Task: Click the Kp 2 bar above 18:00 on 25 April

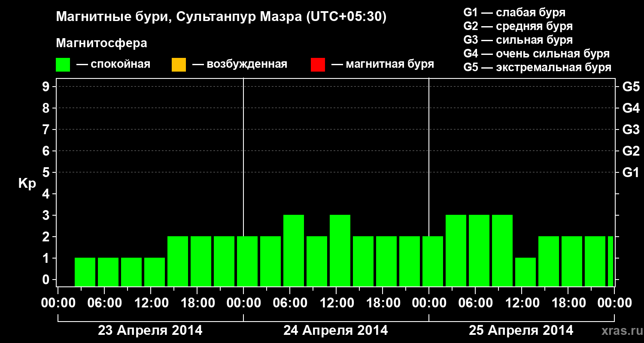Action: coord(572,261)
